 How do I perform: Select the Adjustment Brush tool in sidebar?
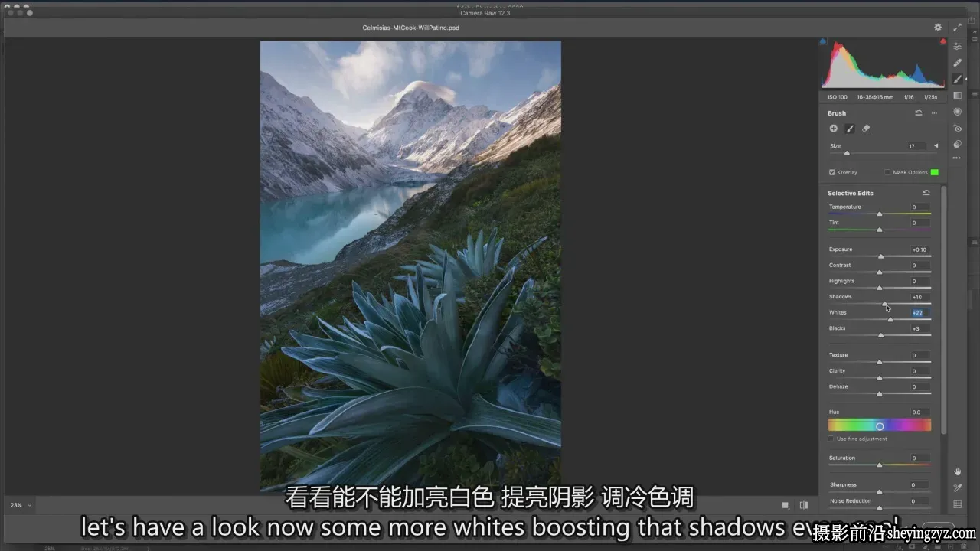click(x=957, y=79)
